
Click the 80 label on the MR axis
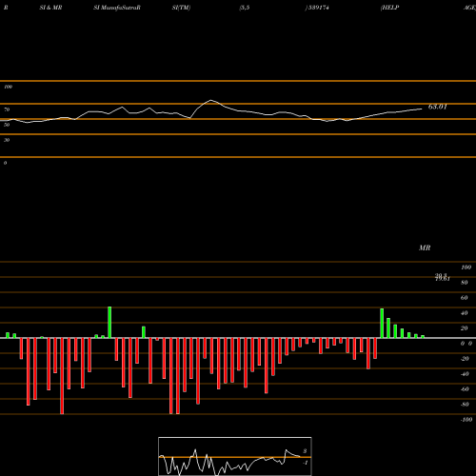click(x=465, y=283)
